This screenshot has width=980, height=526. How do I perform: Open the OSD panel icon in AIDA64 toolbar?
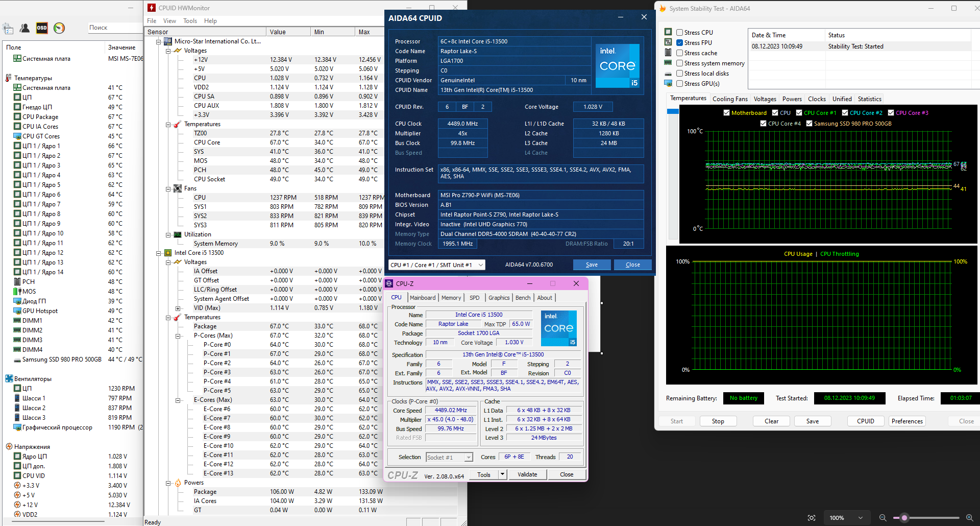42,28
